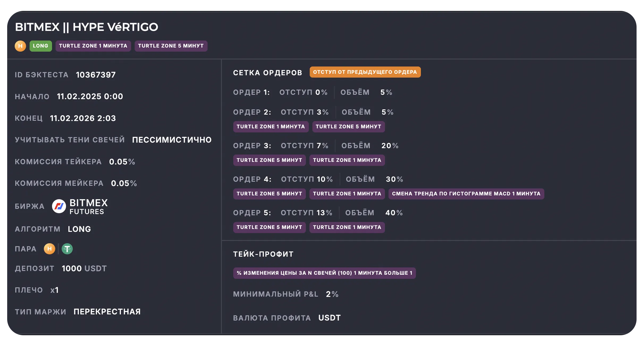This screenshot has width=644, height=344.
Task: Switch to the ТЕЙК-ПРОФИТ section
Action: 263,254
